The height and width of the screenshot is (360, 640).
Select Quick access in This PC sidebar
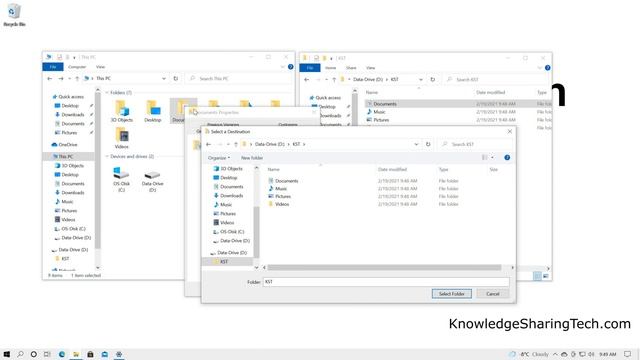[x=68, y=97]
